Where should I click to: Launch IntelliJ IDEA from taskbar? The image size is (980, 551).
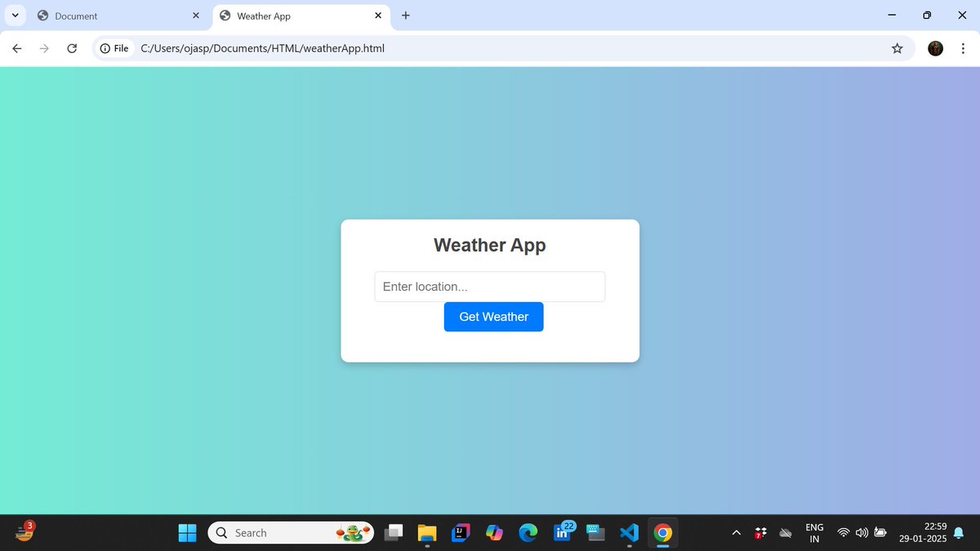tap(461, 533)
